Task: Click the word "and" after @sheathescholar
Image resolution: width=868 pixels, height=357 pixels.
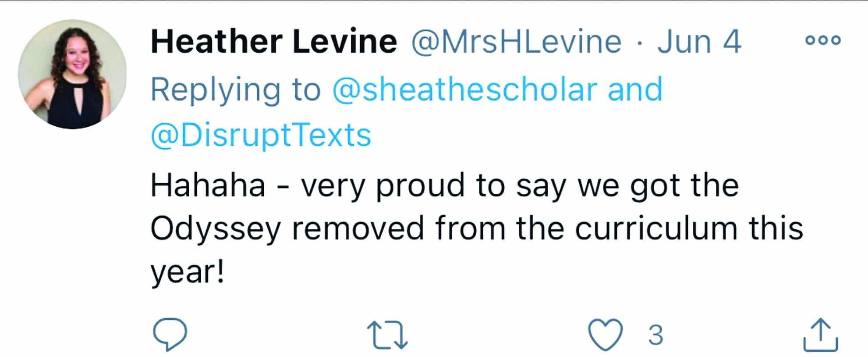Action: tap(635, 89)
